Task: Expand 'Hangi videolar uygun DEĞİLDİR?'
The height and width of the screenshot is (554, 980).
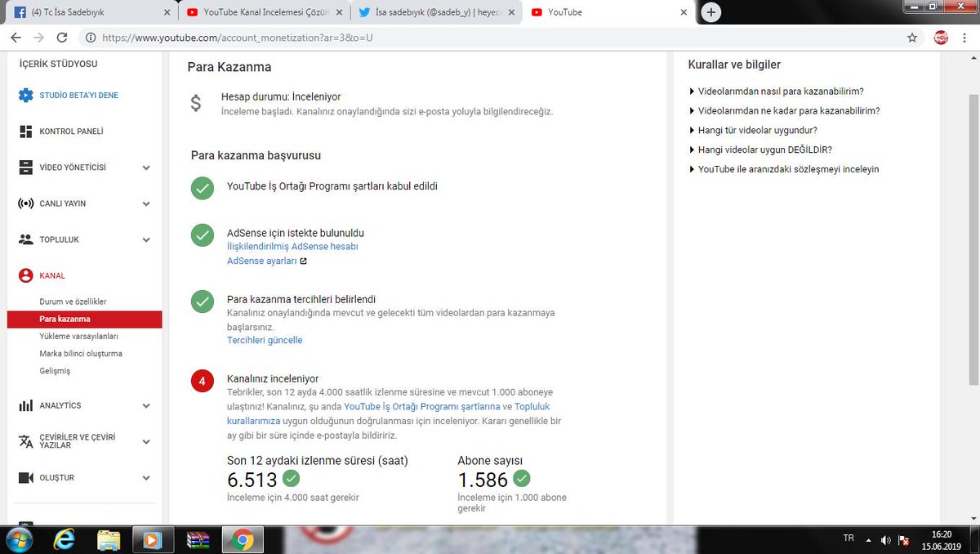Action: pos(761,150)
